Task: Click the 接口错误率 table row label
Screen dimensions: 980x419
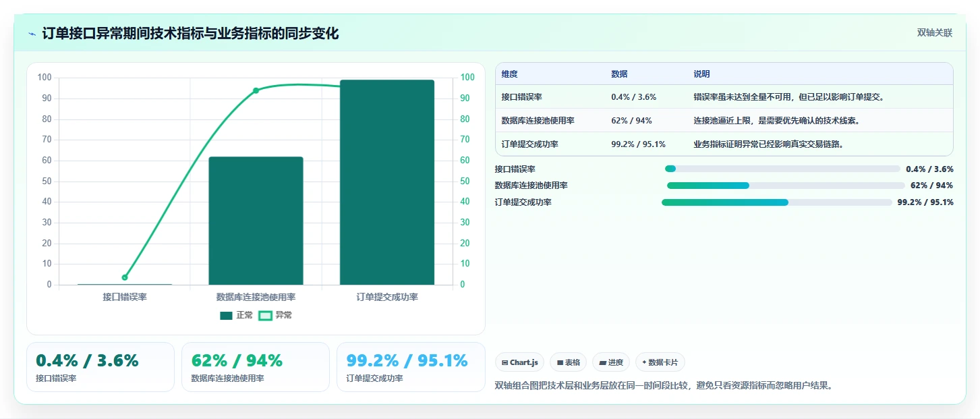Action: click(x=521, y=97)
